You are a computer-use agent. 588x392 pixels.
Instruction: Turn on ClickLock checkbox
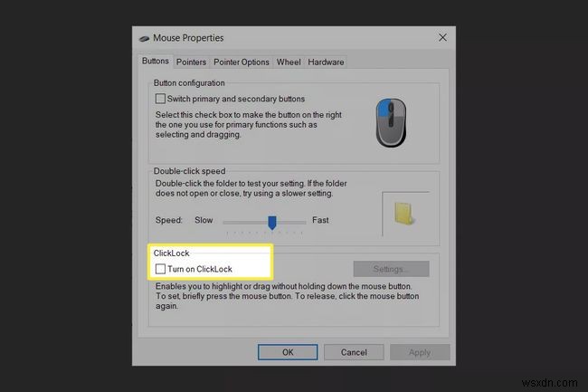160,269
